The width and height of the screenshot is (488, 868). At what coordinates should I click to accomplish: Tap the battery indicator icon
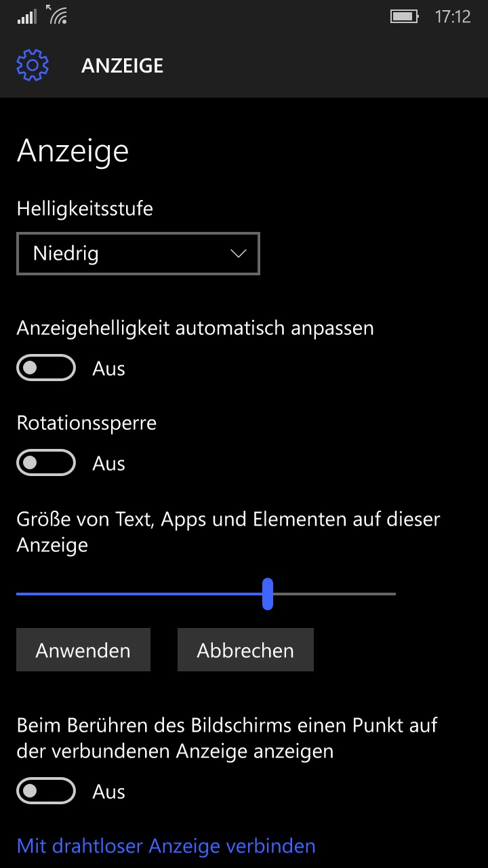pyautogui.click(x=405, y=16)
